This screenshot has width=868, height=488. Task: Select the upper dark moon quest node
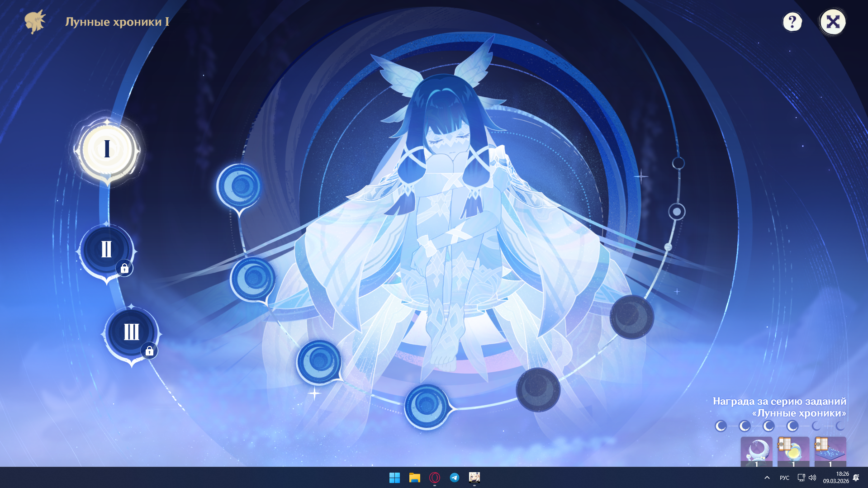pos(632,317)
